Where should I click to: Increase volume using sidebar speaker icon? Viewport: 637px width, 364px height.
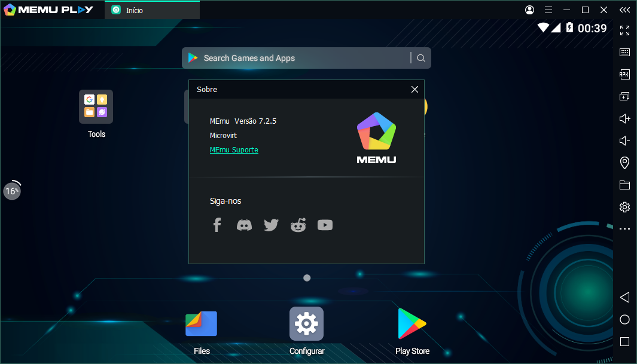[x=624, y=118]
